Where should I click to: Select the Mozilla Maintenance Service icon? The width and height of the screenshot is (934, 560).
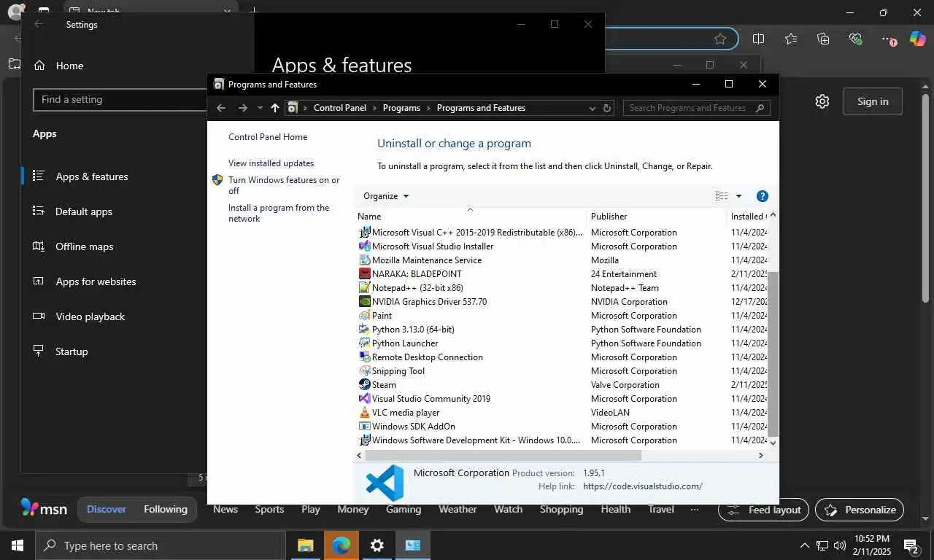[x=365, y=260]
